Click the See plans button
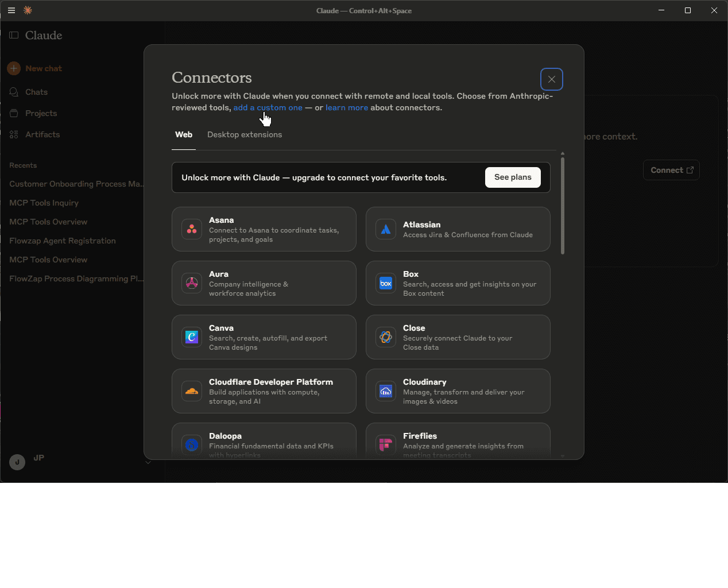The image size is (728, 588). pyautogui.click(x=513, y=177)
